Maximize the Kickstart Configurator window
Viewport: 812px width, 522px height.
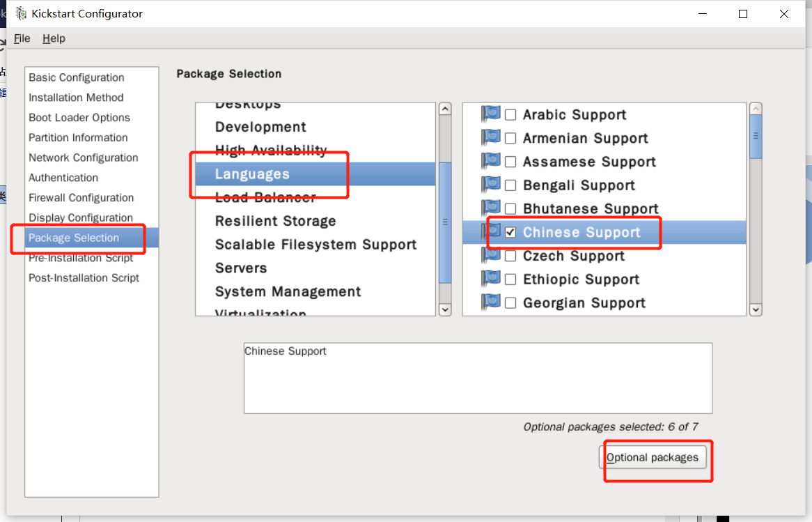click(x=743, y=14)
